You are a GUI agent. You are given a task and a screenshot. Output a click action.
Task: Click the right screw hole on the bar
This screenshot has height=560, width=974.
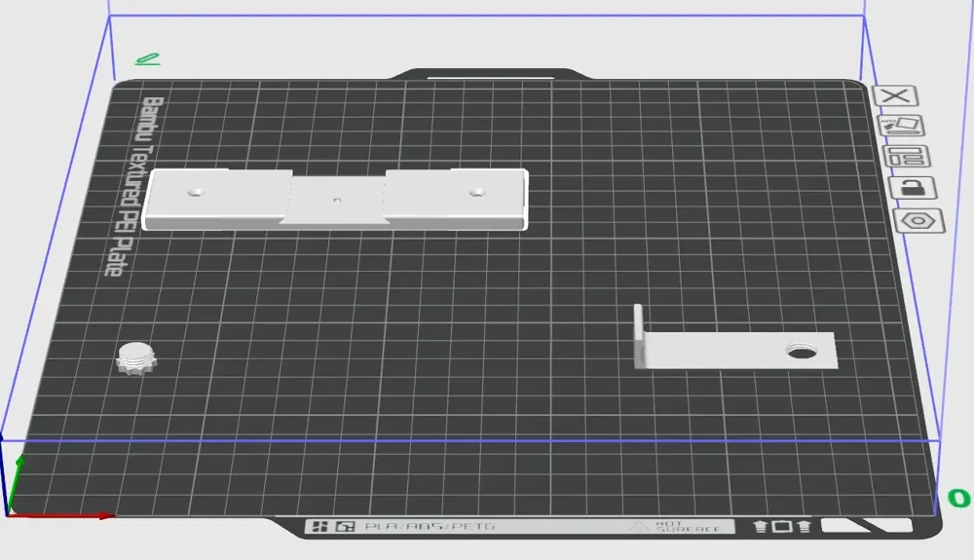(x=476, y=193)
